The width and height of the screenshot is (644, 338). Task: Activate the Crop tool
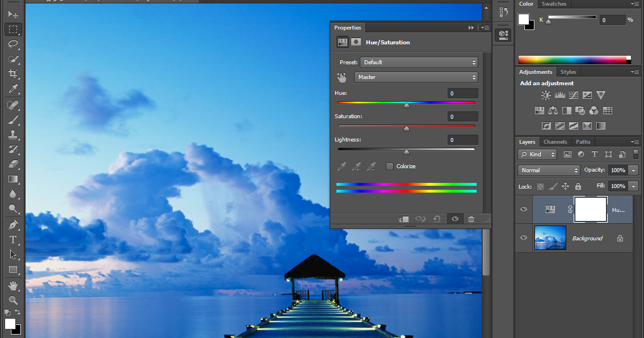(x=13, y=74)
